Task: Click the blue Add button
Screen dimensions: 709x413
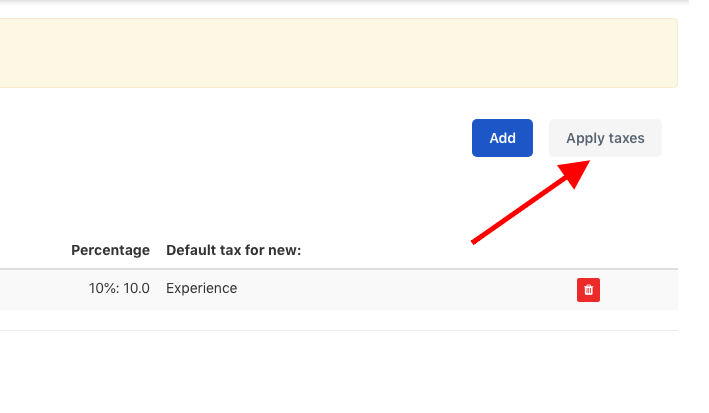Action: coord(502,138)
